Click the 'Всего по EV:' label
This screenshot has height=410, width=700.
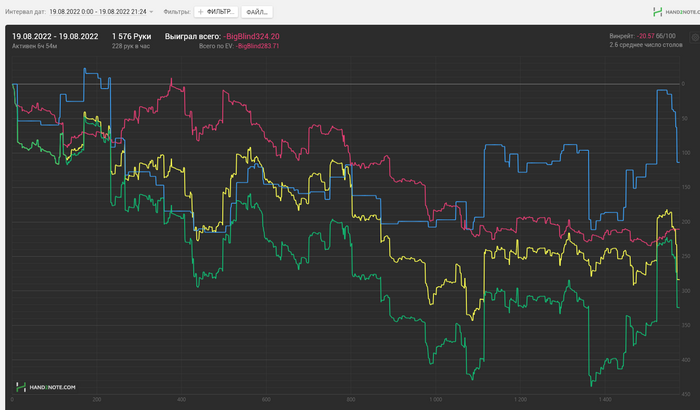click(x=217, y=46)
